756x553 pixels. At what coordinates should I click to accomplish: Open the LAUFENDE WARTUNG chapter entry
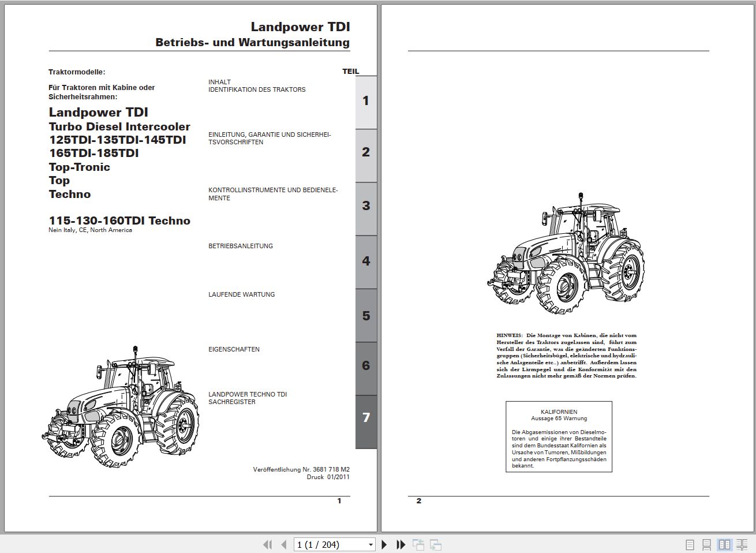point(242,294)
